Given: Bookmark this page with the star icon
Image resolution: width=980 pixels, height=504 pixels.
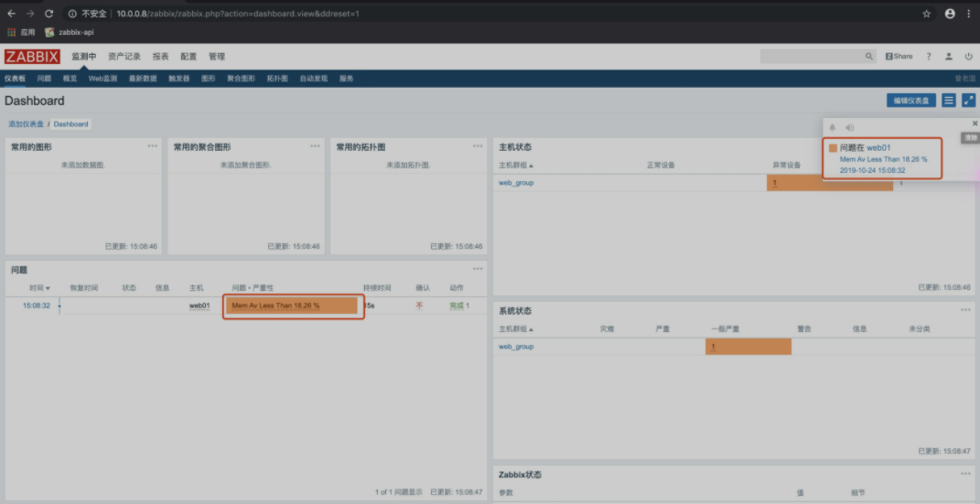Looking at the screenshot, I should pyautogui.click(x=926, y=14).
